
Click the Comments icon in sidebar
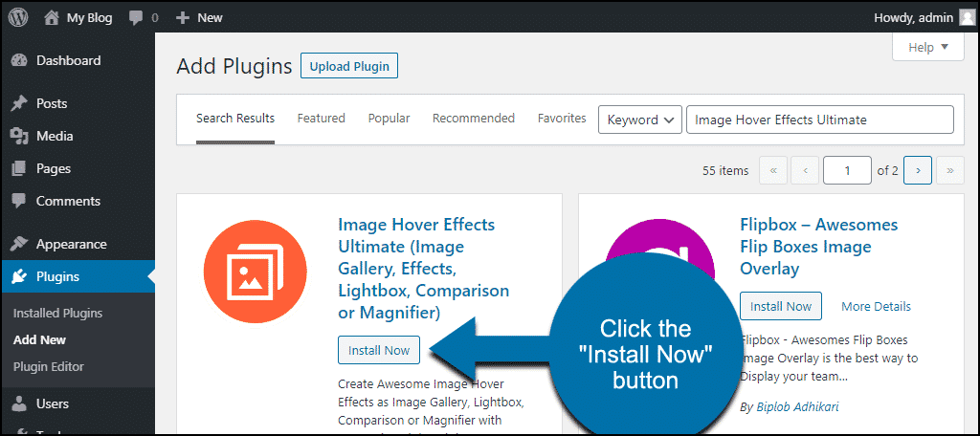tap(20, 201)
